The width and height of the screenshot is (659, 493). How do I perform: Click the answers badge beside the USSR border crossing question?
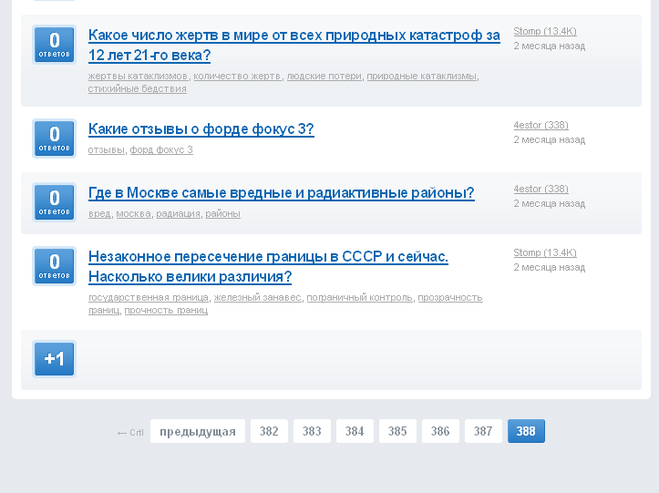pyautogui.click(x=54, y=266)
